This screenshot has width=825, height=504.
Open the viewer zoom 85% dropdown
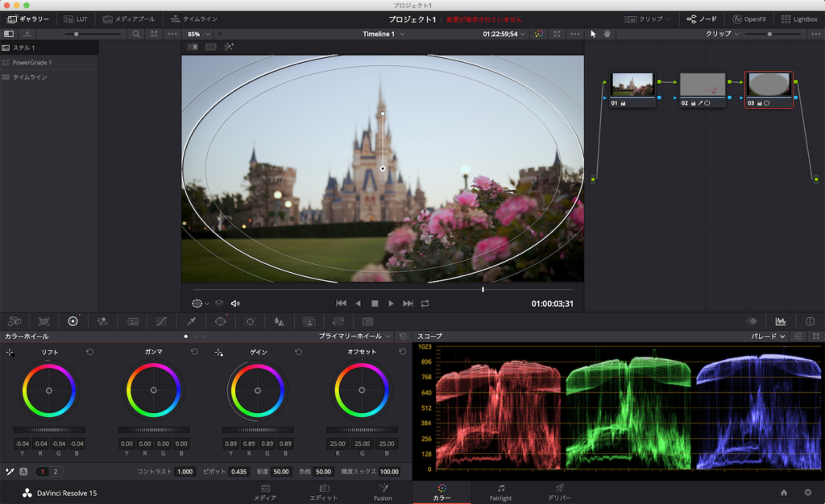[x=199, y=34]
